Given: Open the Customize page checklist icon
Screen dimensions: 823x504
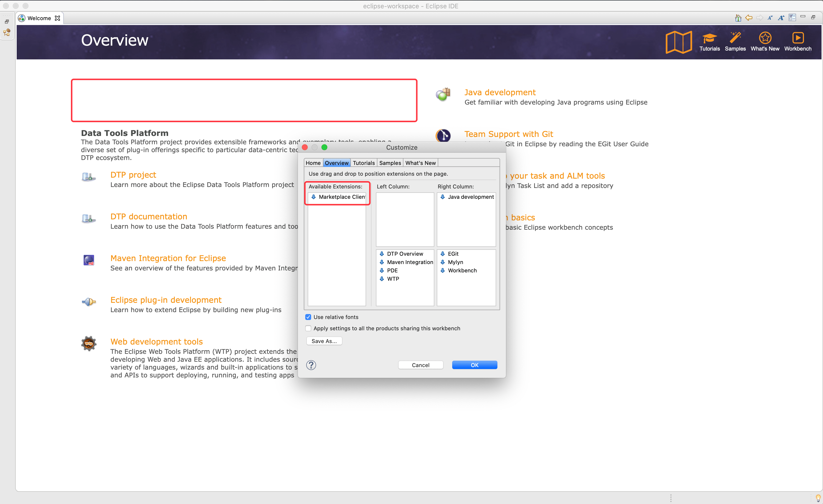Looking at the screenshot, I should pyautogui.click(x=792, y=18).
